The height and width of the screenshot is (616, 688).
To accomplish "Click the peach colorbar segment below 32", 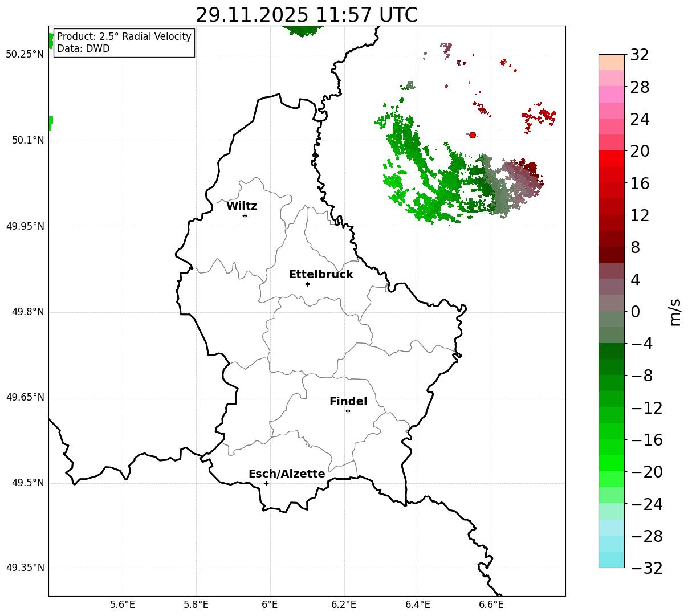I will [x=612, y=63].
